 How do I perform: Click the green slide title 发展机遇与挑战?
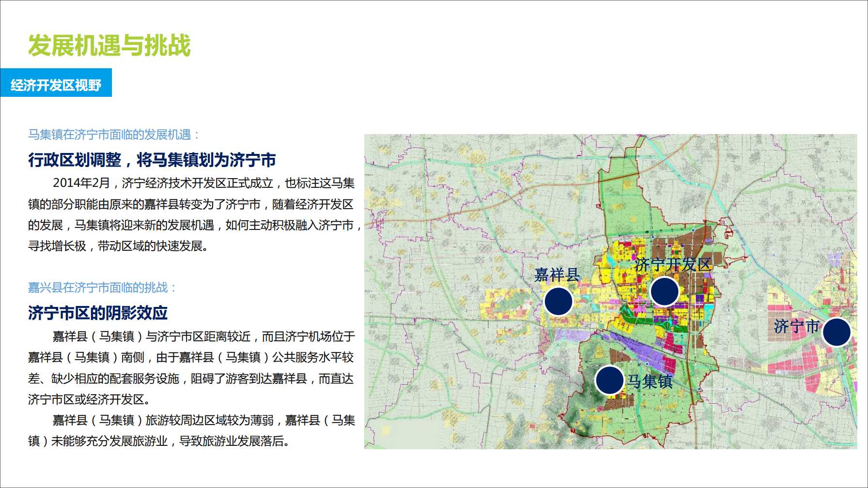(109, 46)
